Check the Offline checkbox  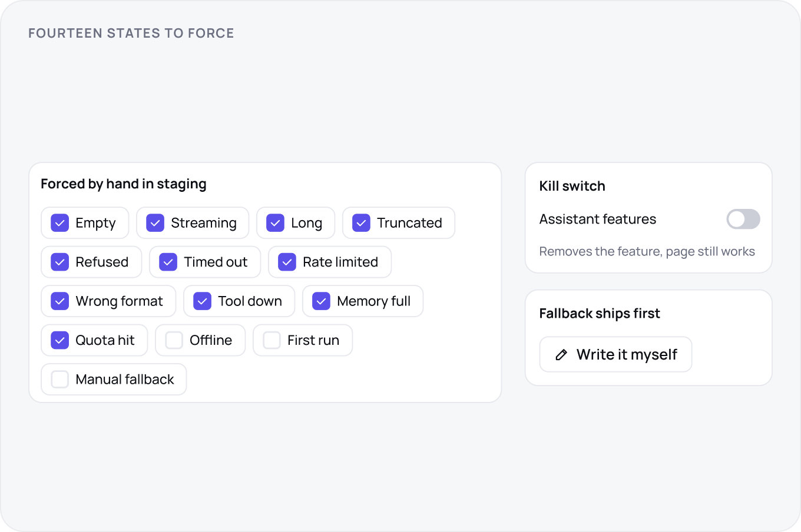click(174, 340)
